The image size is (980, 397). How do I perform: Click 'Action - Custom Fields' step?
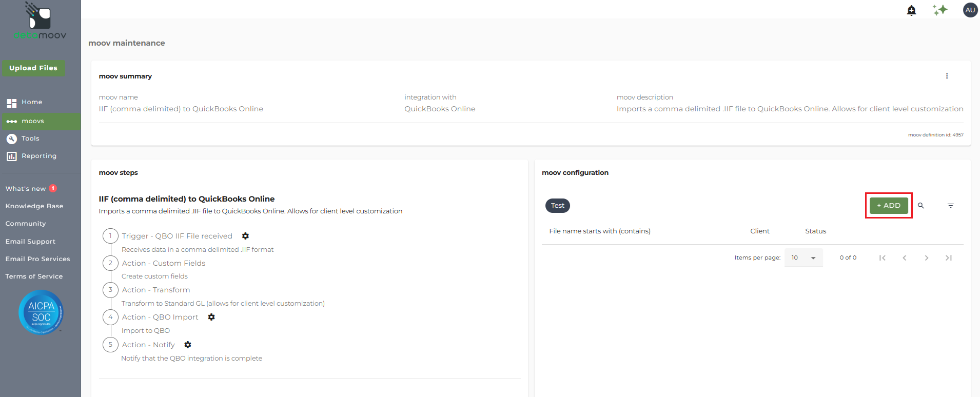pyautogui.click(x=164, y=263)
